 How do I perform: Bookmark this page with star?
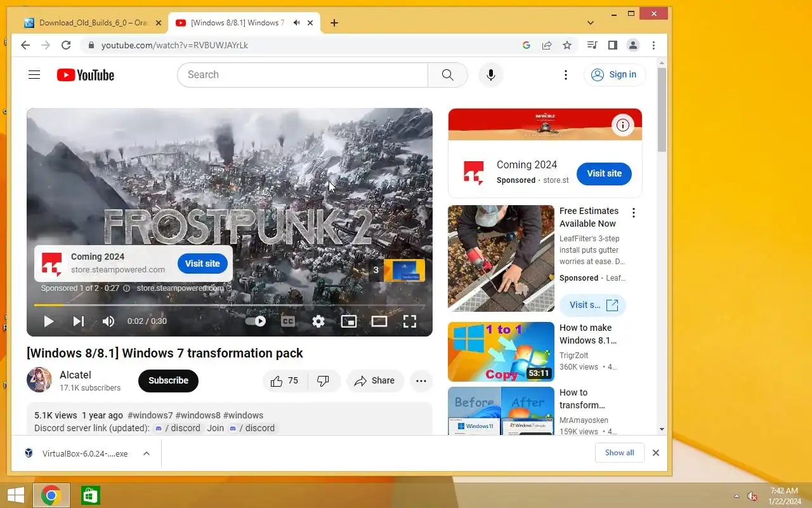567,45
